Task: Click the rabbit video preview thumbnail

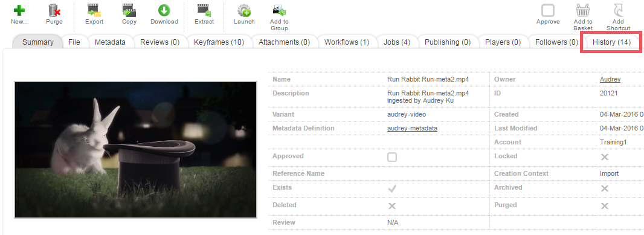Action: [x=135, y=150]
